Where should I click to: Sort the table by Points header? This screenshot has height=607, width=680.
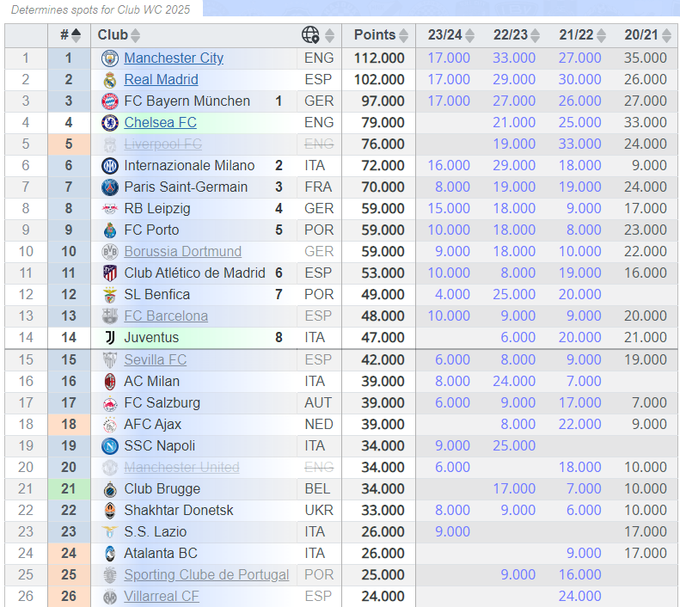click(x=380, y=35)
